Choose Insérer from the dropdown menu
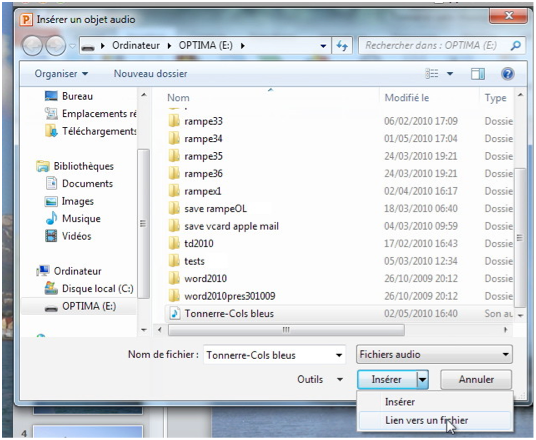Image resolution: width=536 pixels, height=440 pixels. click(400, 402)
